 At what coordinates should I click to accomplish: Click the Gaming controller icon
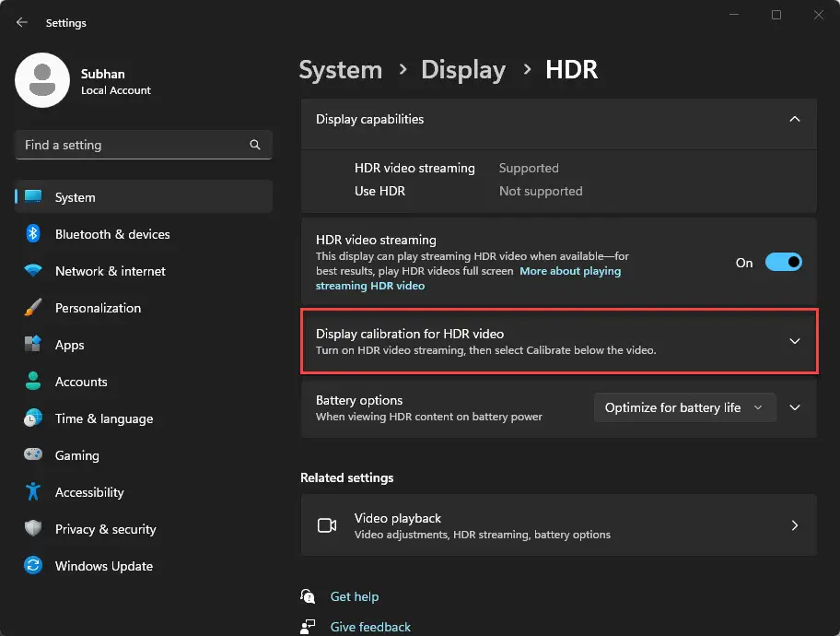34,455
